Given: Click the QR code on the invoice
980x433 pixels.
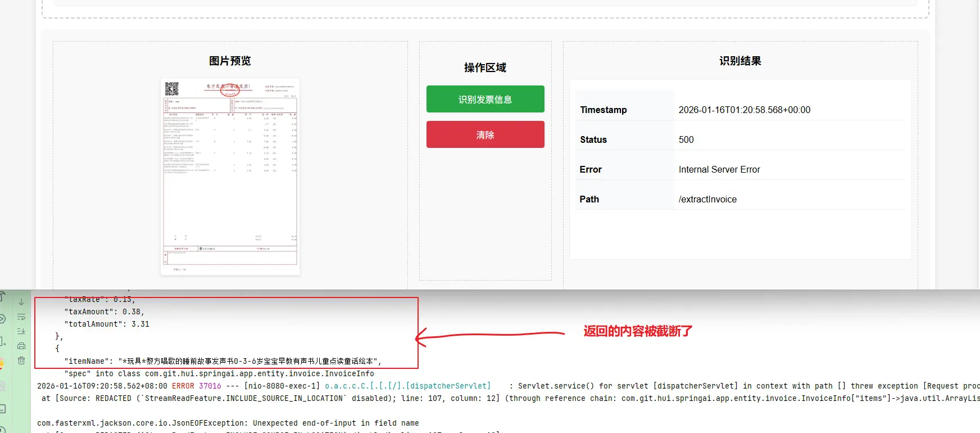Looking at the screenshot, I should (x=172, y=89).
